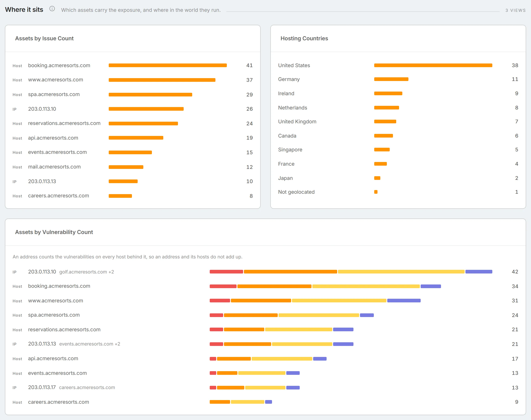Open golf.acmeresorts.com +2 hosts link
Viewport: 531px width, 420px height.
(87, 272)
